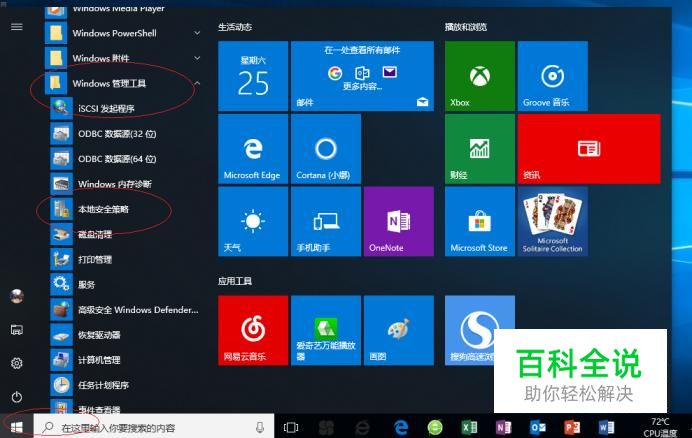This screenshot has width=692, height=438.
Task: Open Microsoft Solitaire Collection tile
Action: tap(553, 221)
